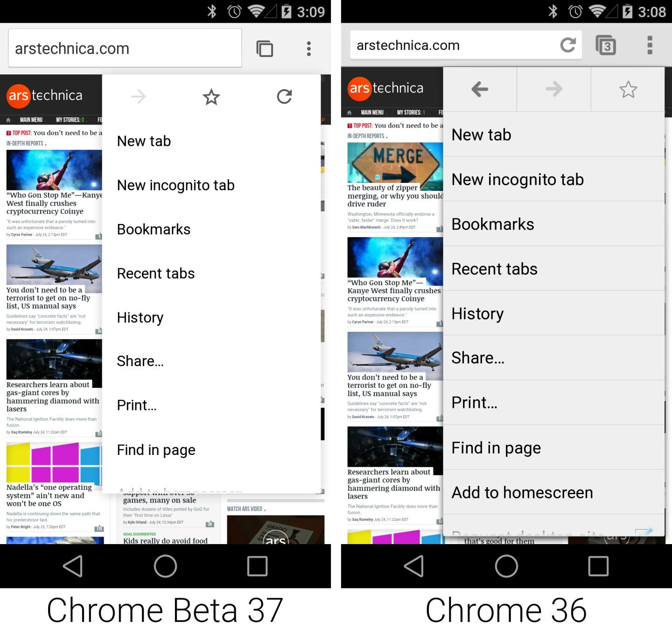Tap the arstechnica.com address bar
672x636 pixels.
[125, 48]
